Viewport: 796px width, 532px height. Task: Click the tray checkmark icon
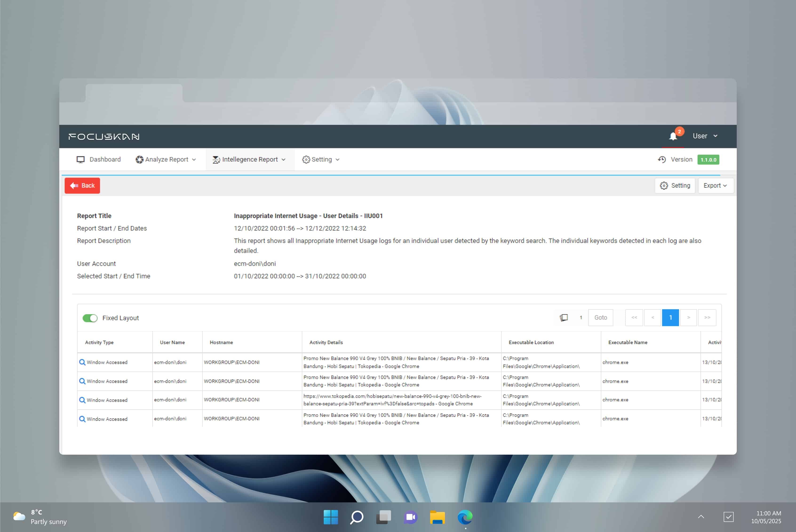point(728,517)
